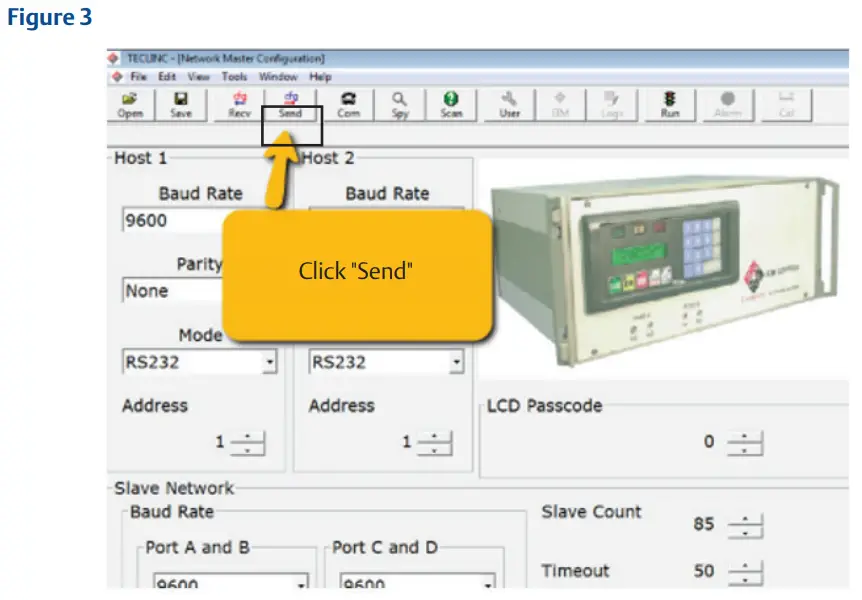Click the Alarm toolbar icon
The height and width of the screenshot is (600, 862).
click(x=727, y=104)
